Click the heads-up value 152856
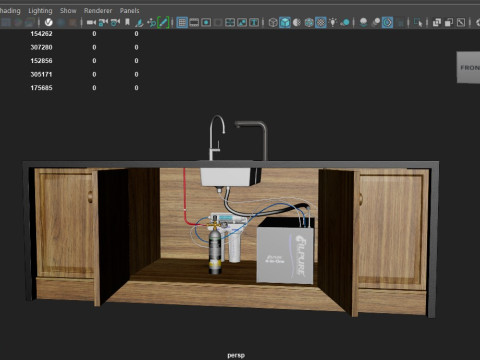This screenshot has height=360, width=480. coord(41,61)
